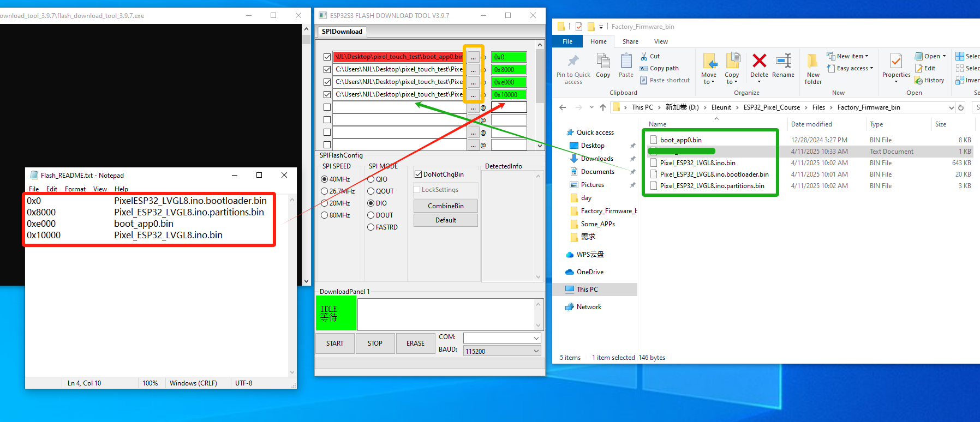Select 80MHz SPI speed
980x422 pixels.
[x=325, y=215]
